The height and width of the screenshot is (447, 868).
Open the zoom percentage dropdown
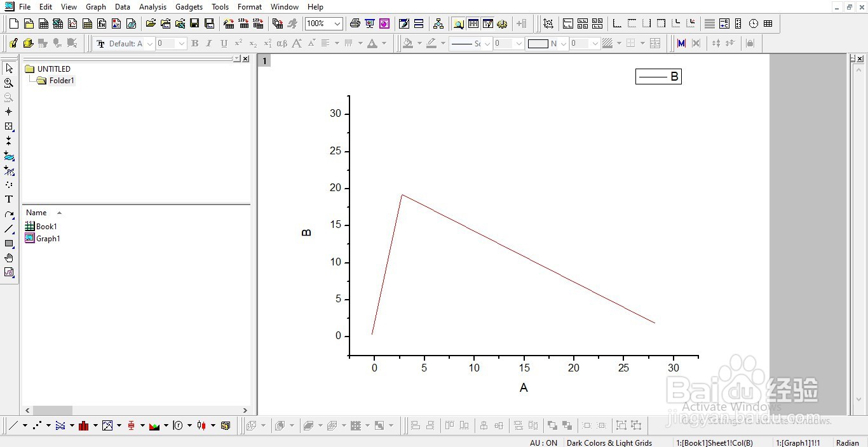click(x=337, y=23)
